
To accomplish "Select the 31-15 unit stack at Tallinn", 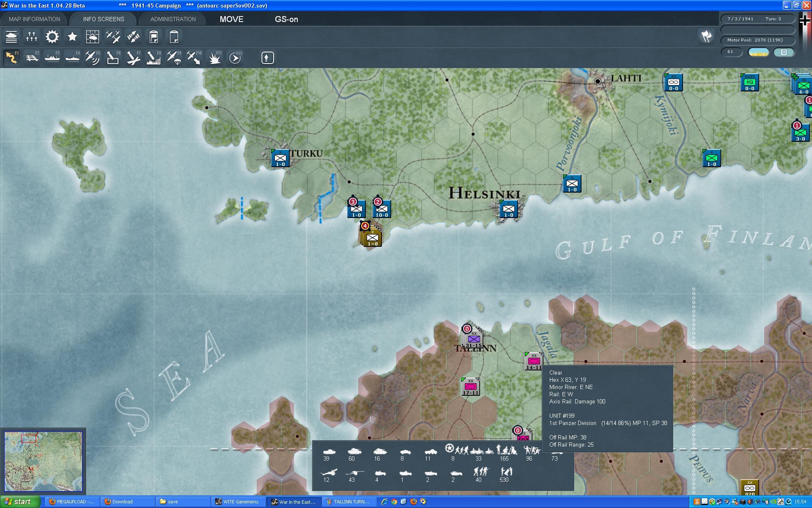I will click(x=474, y=338).
